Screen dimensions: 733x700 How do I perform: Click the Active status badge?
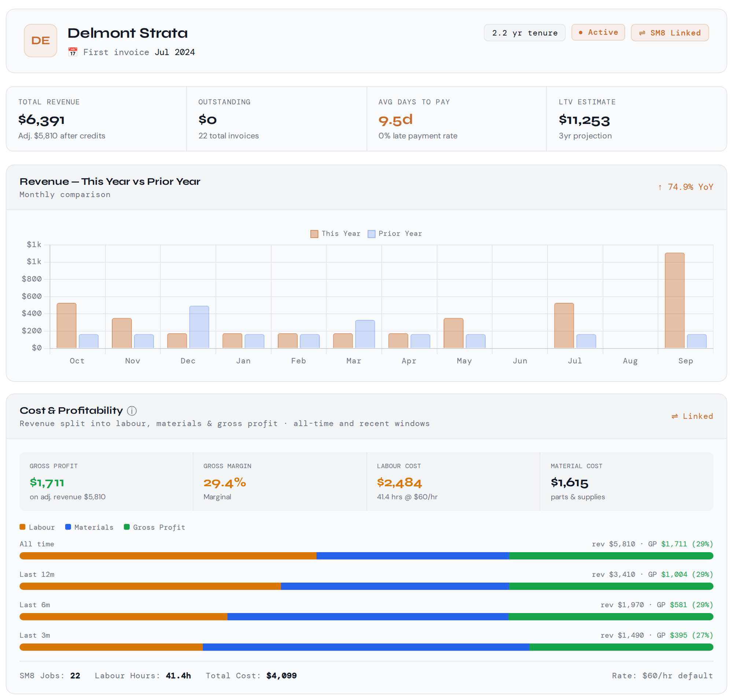pos(598,33)
